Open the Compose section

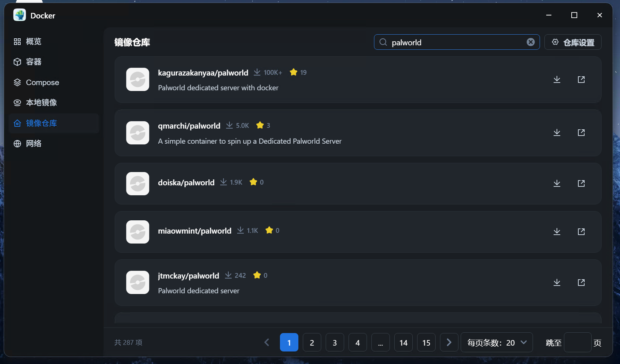point(54,83)
